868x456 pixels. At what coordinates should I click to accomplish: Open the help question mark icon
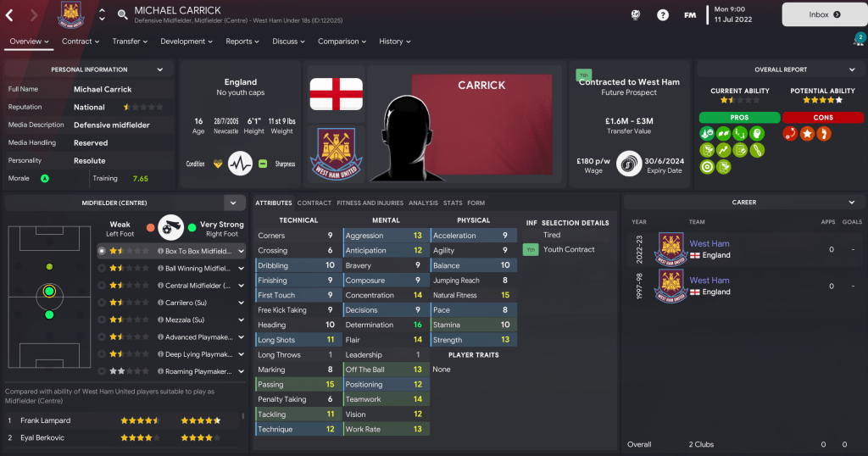[663, 15]
